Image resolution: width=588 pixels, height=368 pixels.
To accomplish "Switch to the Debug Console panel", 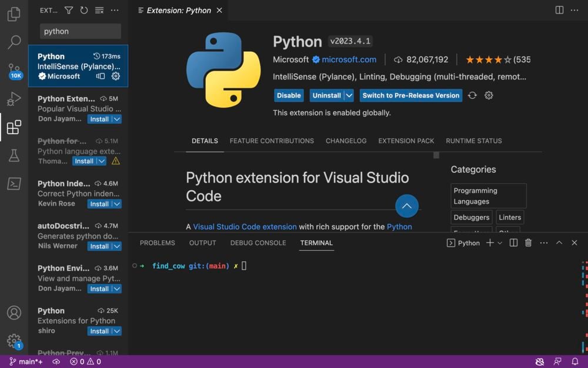I will click(x=258, y=243).
